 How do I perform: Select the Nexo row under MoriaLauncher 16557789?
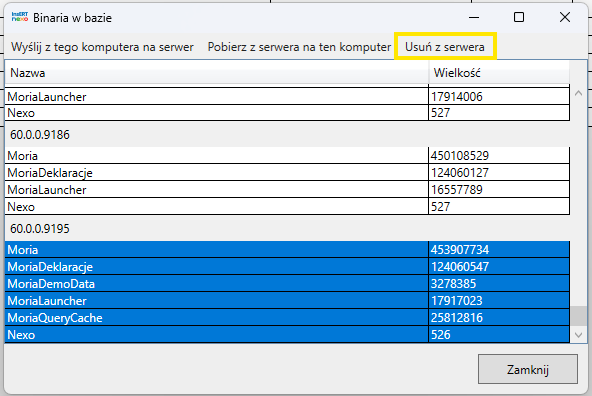(x=287, y=206)
